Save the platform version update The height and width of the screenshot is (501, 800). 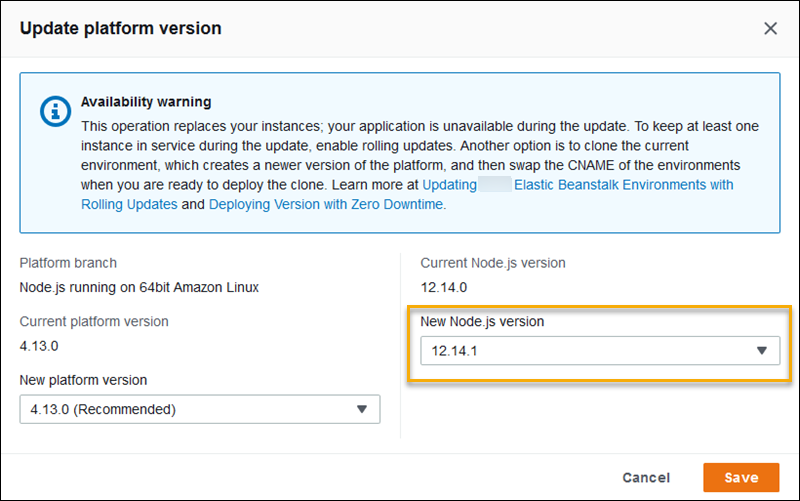[x=741, y=478]
